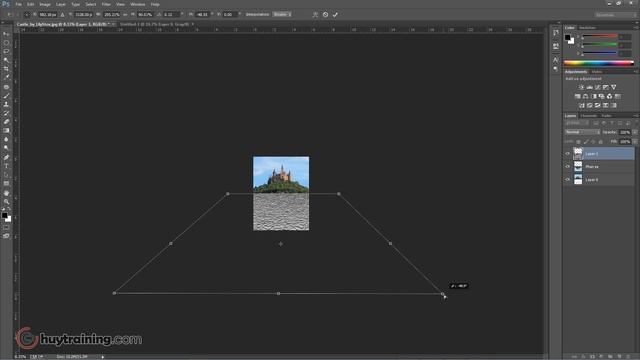Open the workspace switcher dropdown
This screenshot has height=360, width=640.
click(x=615, y=15)
